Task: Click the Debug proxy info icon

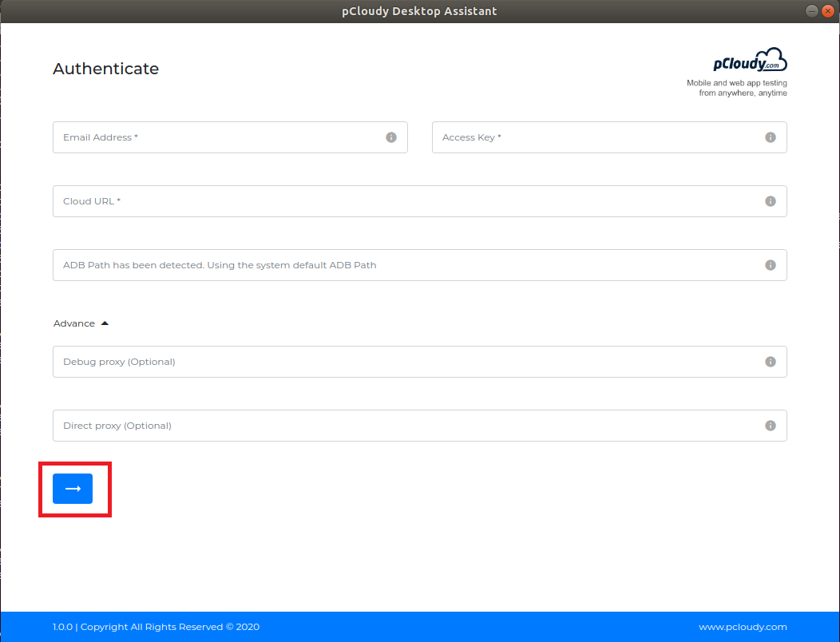Action: pyautogui.click(x=771, y=362)
